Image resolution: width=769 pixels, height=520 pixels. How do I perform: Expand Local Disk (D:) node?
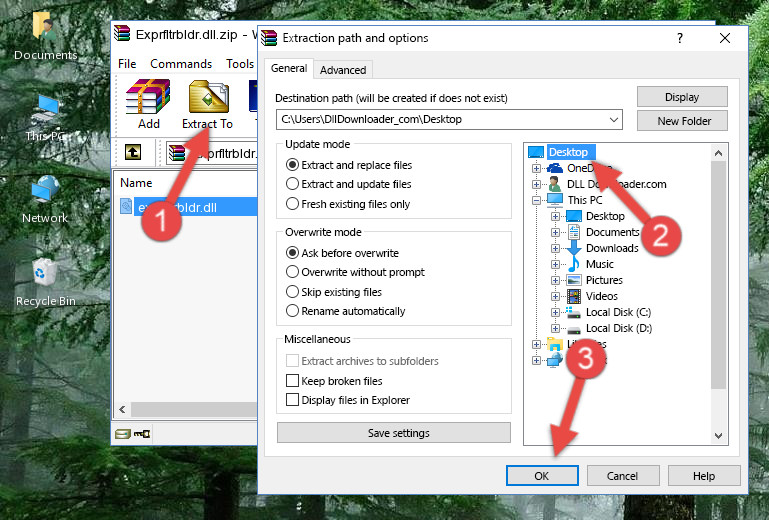pos(555,329)
